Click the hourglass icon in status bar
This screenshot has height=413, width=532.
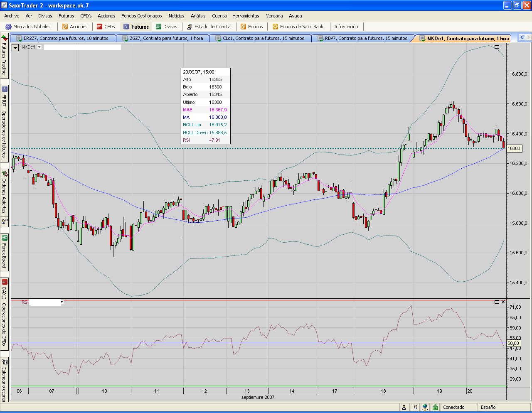[415, 407]
